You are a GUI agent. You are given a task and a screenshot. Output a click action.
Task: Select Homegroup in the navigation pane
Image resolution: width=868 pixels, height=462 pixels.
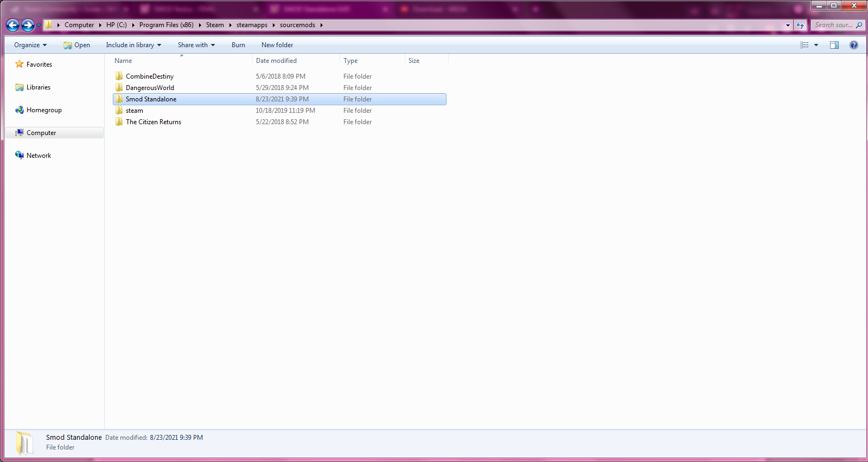point(44,110)
